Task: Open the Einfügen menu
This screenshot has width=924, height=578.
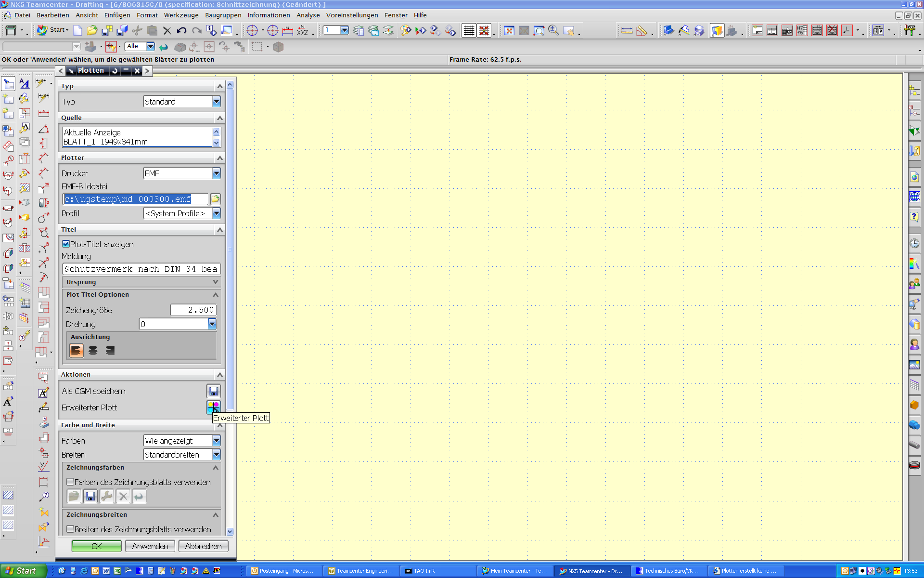Action: tap(117, 15)
